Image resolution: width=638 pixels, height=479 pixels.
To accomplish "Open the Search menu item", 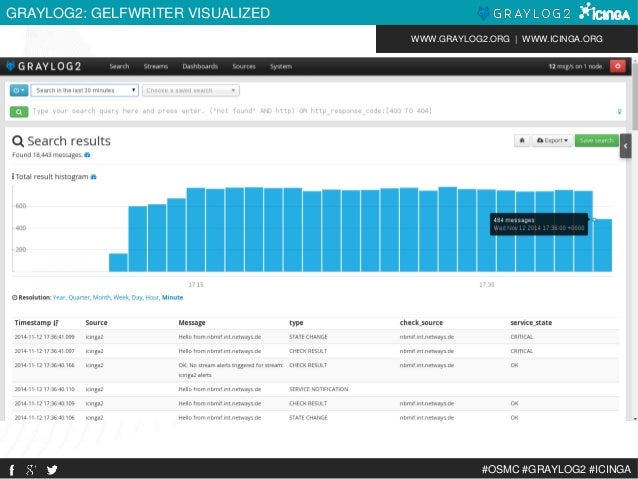I will click(119, 66).
